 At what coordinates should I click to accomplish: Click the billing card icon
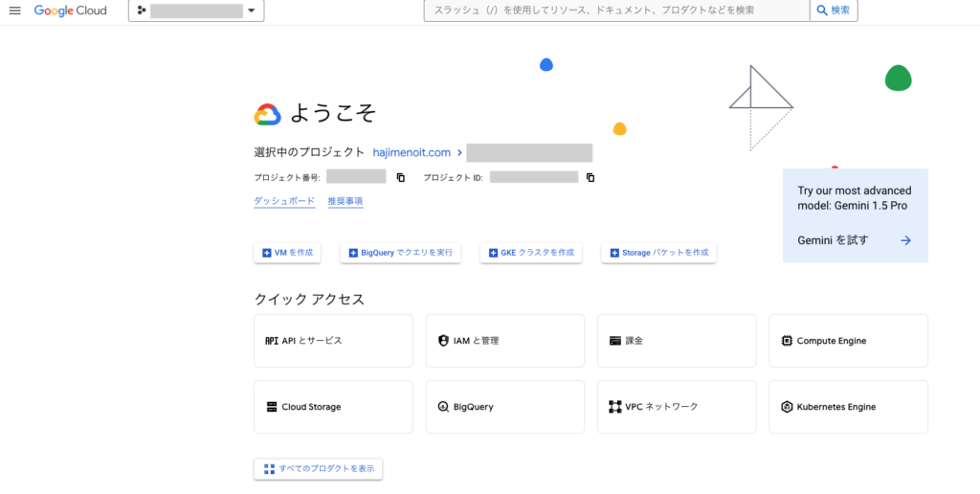pyautogui.click(x=615, y=341)
